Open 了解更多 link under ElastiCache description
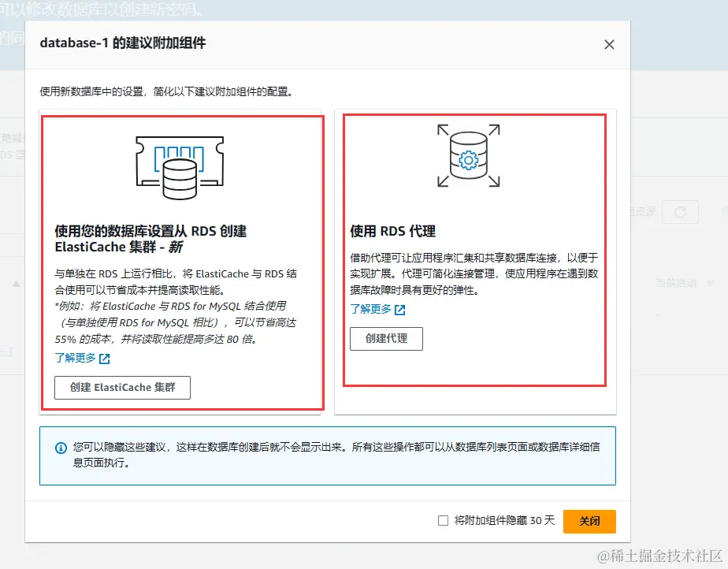The width and height of the screenshot is (728, 569). [75, 358]
